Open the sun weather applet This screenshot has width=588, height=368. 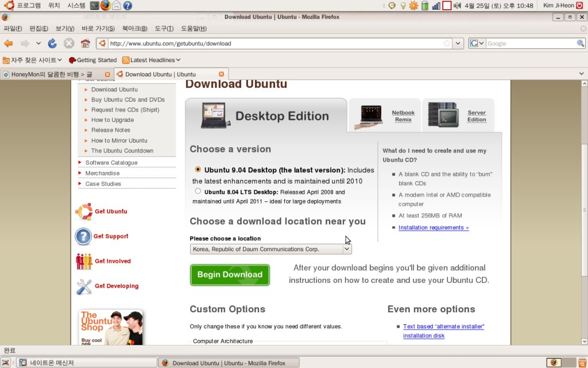[413, 6]
